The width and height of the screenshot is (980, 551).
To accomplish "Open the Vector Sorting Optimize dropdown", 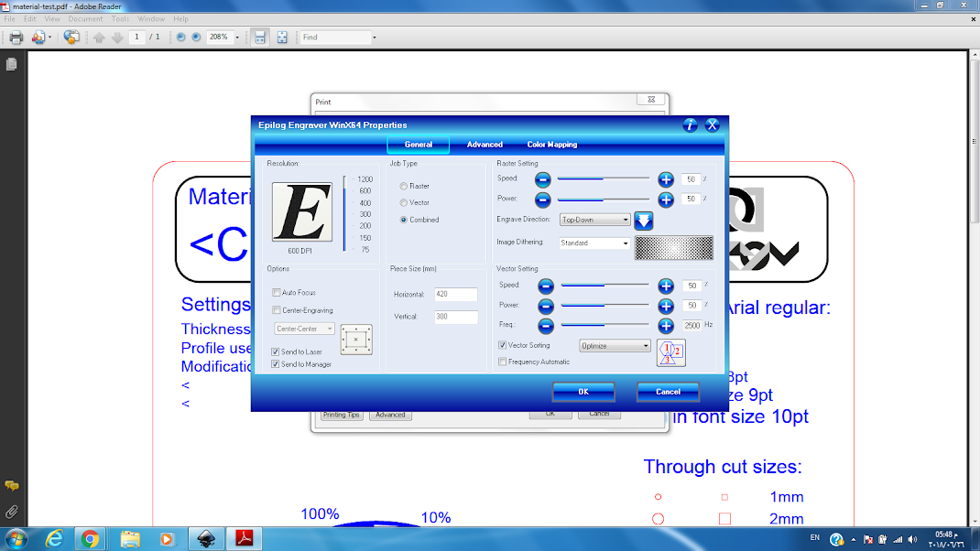I will 615,345.
